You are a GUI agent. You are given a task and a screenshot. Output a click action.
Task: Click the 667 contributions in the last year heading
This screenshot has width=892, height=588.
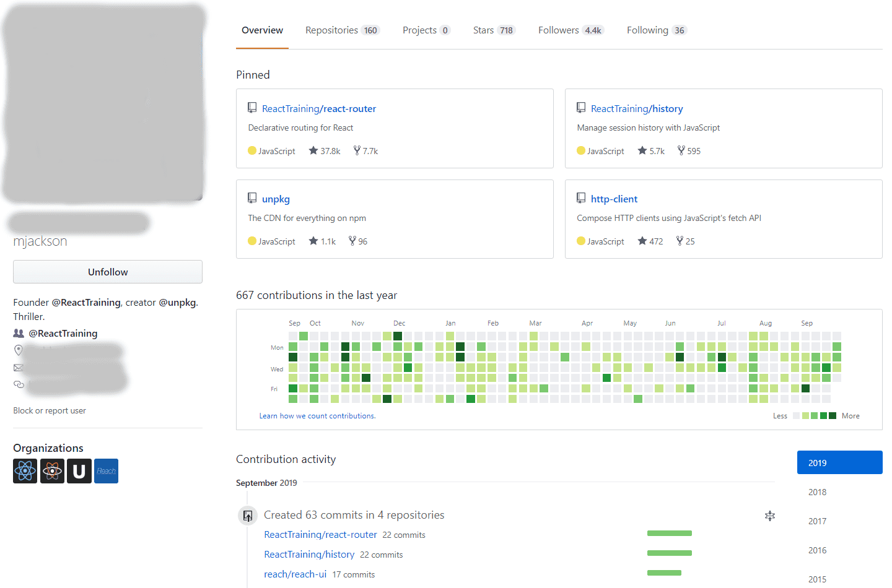[x=317, y=295]
